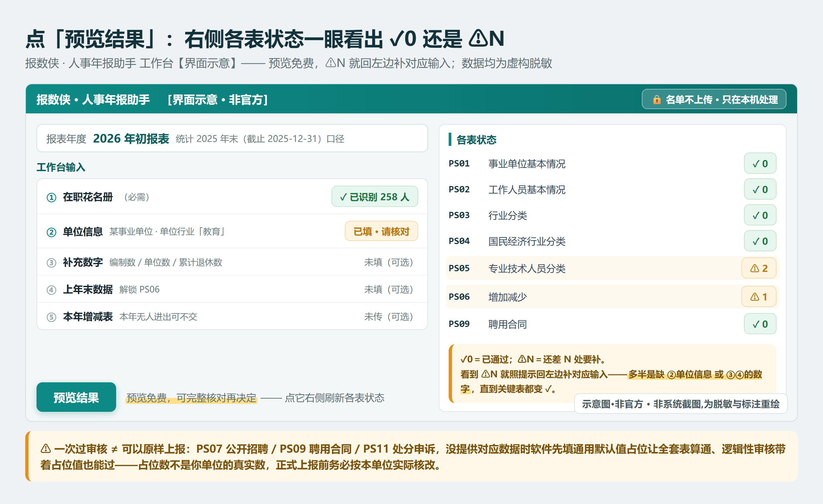Click the ✓ 已识别 258 人 badge
This screenshot has width=823, height=504.
(x=374, y=197)
